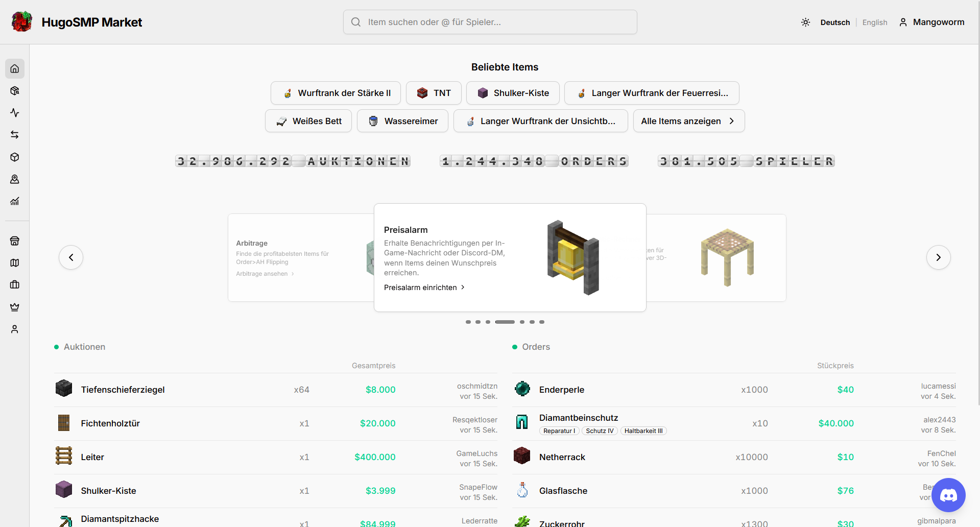Open the Enderperle order name
Viewport: 980px width, 527px height.
point(562,390)
